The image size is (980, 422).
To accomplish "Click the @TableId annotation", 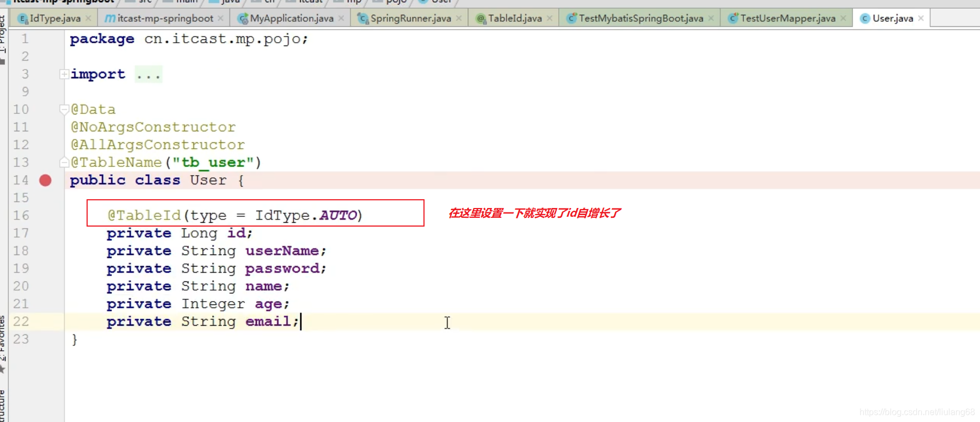I will [144, 215].
